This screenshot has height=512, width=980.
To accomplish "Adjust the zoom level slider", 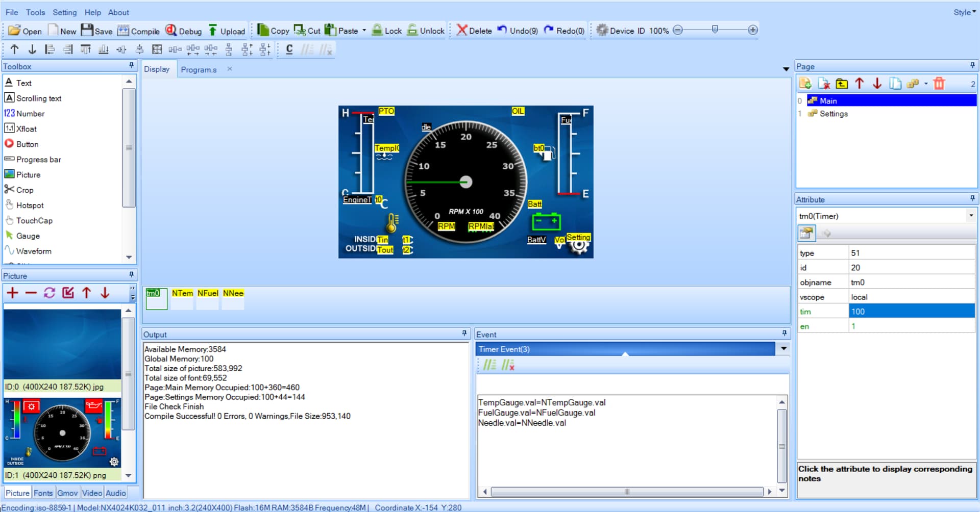I will point(715,30).
